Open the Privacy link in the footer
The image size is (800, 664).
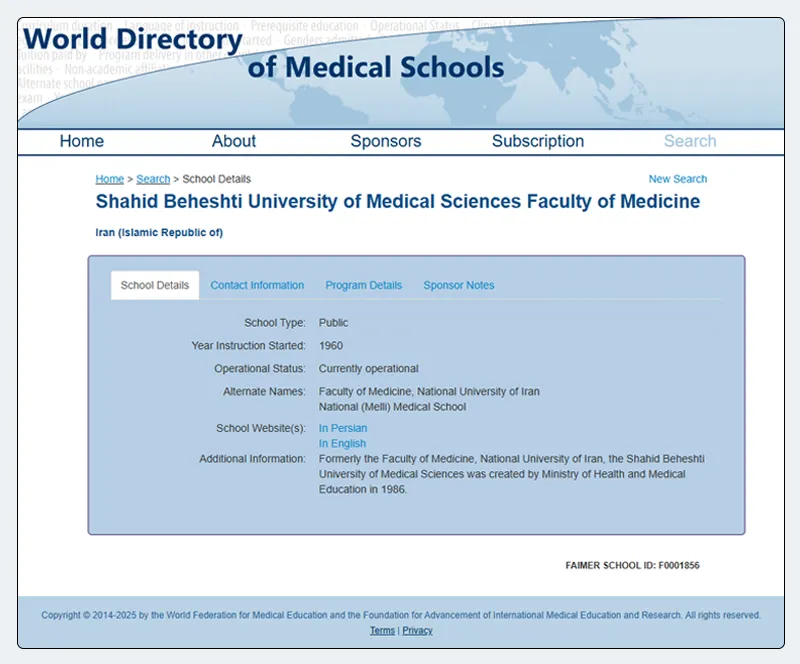pos(418,631)
